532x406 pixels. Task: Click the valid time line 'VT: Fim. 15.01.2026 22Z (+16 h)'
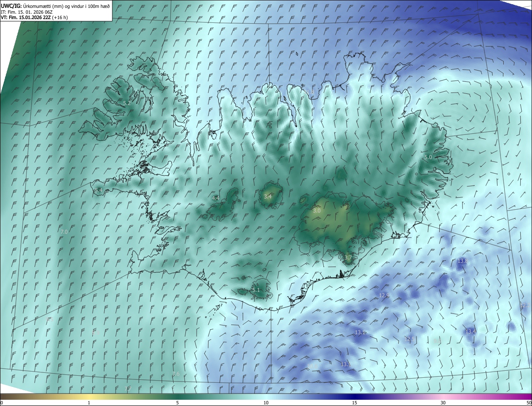[x=34, y=17]
